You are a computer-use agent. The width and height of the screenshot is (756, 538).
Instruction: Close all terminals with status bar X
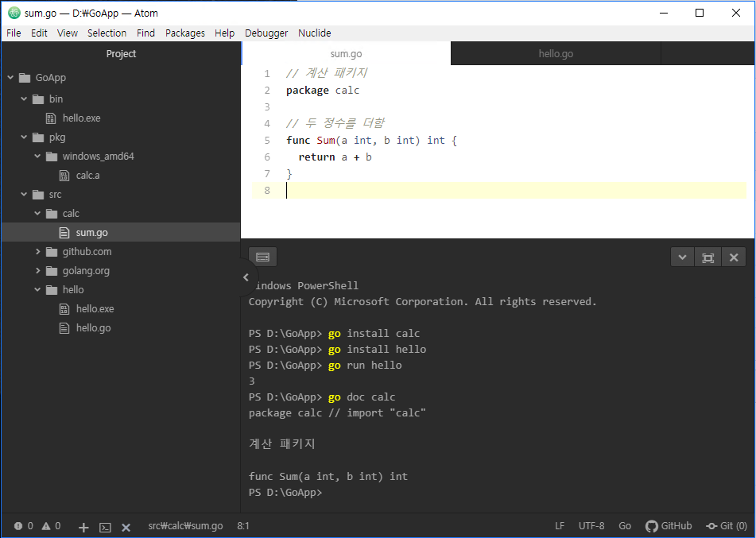coord(126,527)
